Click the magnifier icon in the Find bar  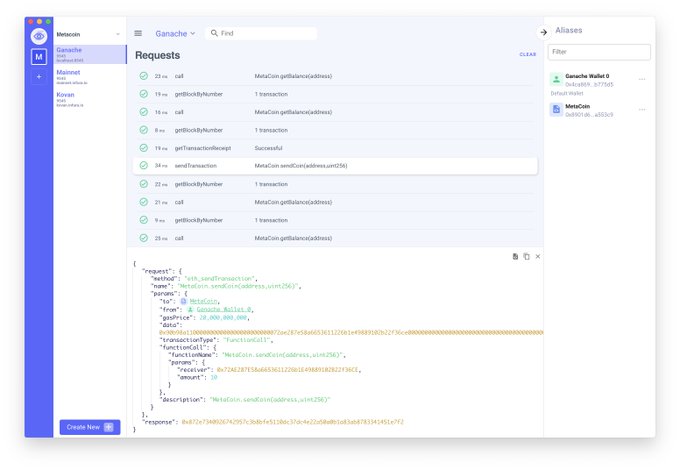tap(214, 33)
